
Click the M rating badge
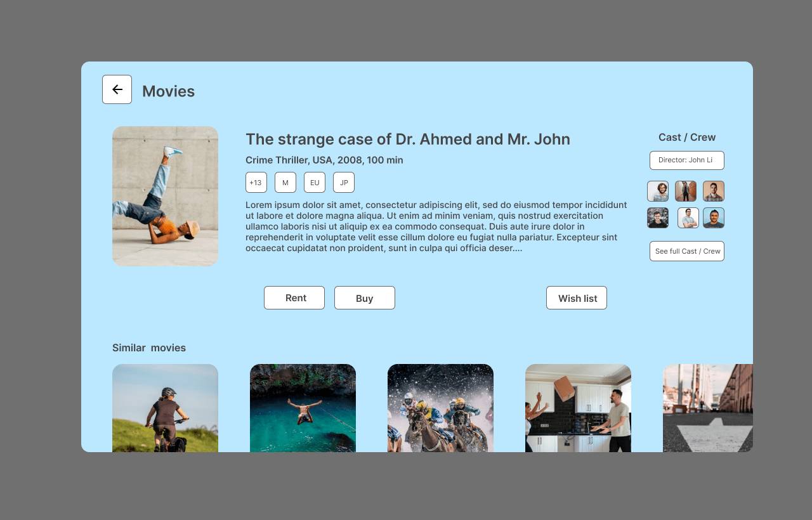(x=285, y=182)
